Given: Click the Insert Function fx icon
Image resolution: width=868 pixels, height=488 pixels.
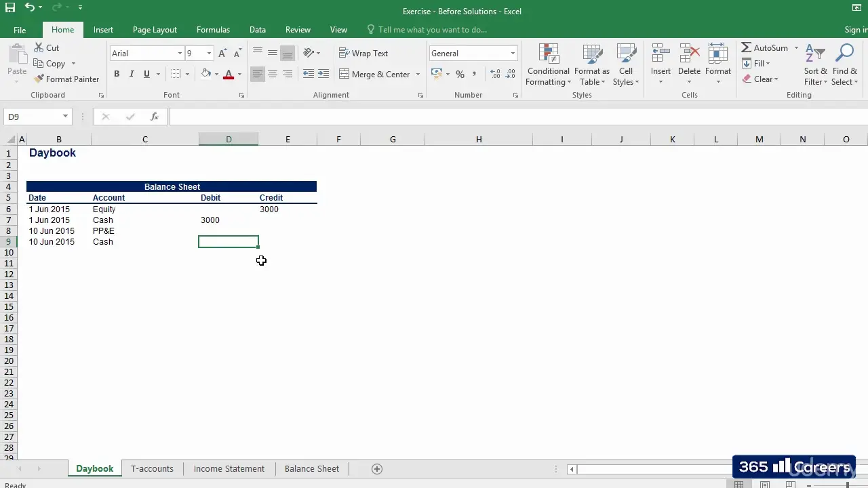Looking at the screenshot, I should (x=155, y=117).
